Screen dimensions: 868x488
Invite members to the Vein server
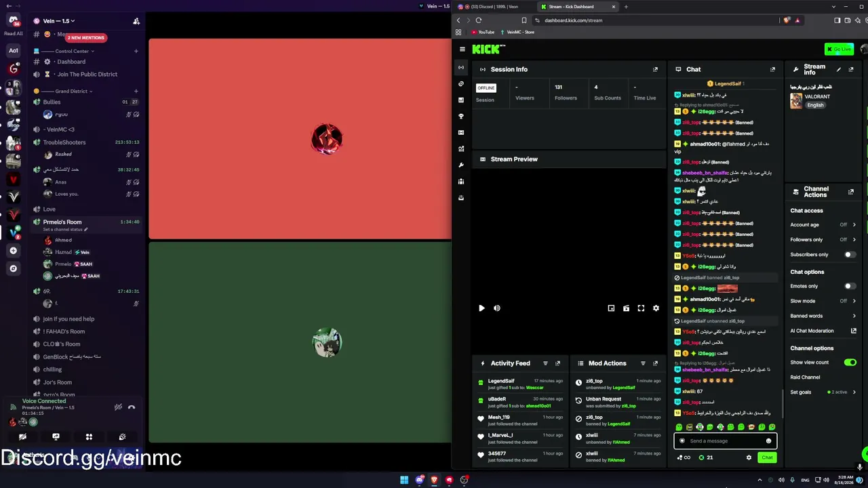click(x=136, y=21)
